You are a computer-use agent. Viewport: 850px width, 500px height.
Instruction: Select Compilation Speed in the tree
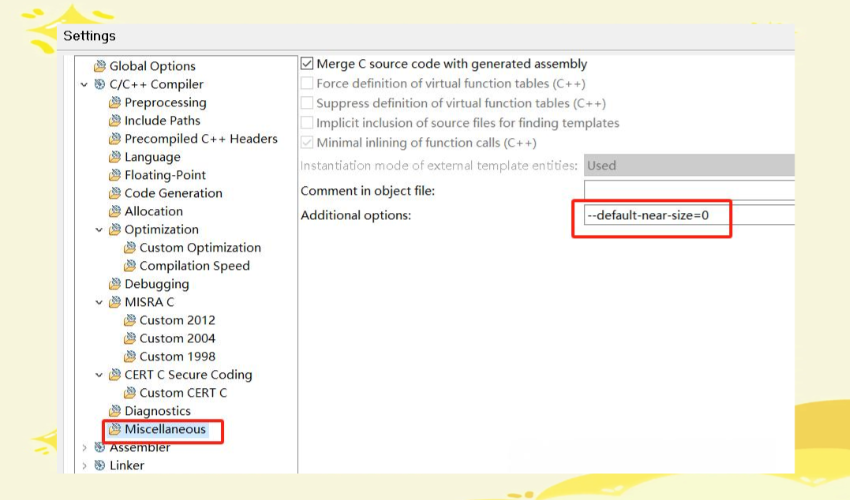coord(194,266)
